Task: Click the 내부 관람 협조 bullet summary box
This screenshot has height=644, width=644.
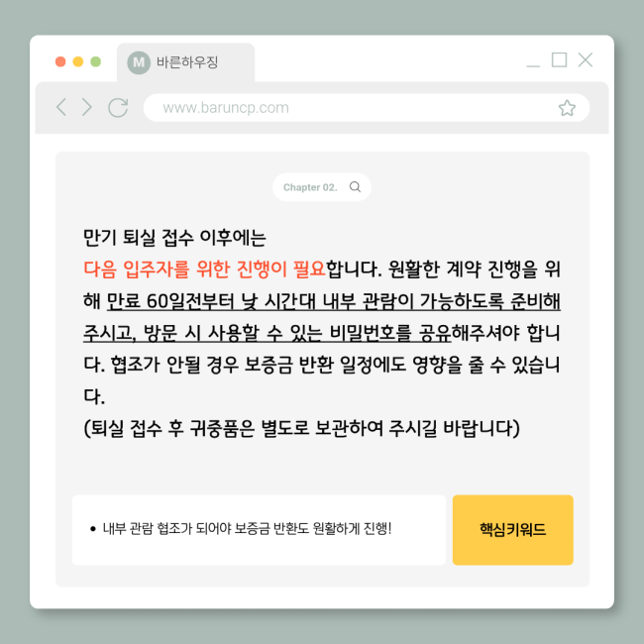Action: pos(259,530)
